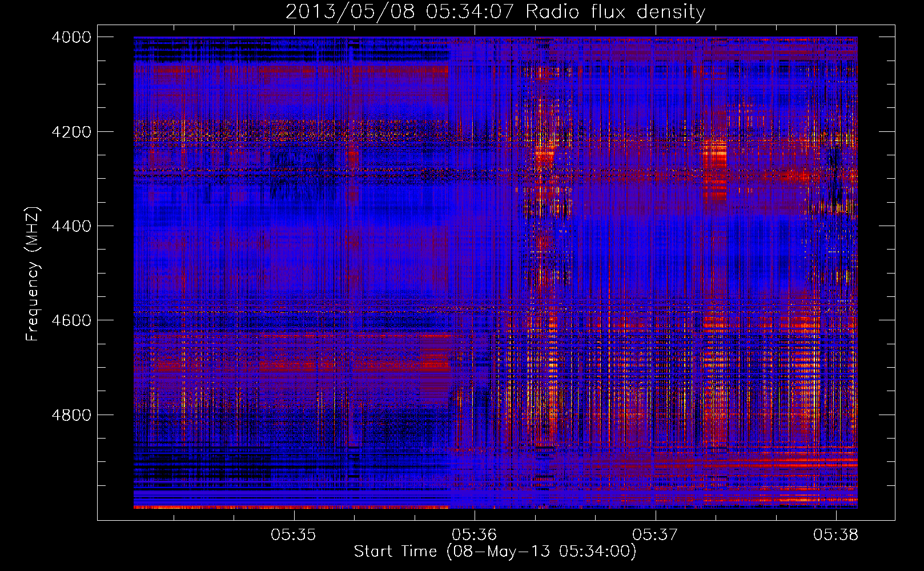Image resolution: width=924 pixels, height=571 pixels.
Task: Click the 05:35 time axis label
Action: coord(294,535)
